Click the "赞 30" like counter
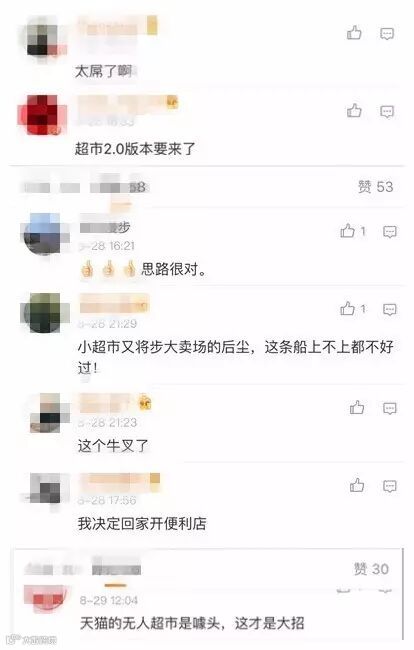 [x=371, y=569]
